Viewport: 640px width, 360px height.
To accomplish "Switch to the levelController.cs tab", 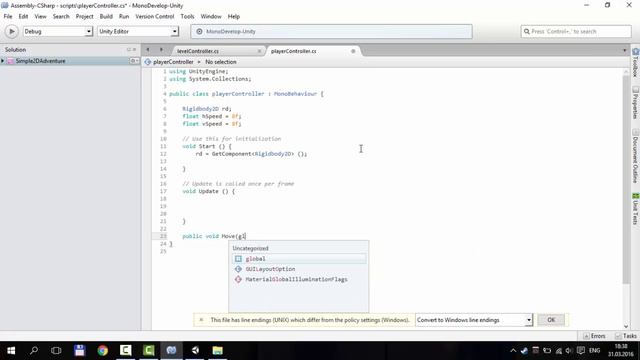I will click(198, 51).
